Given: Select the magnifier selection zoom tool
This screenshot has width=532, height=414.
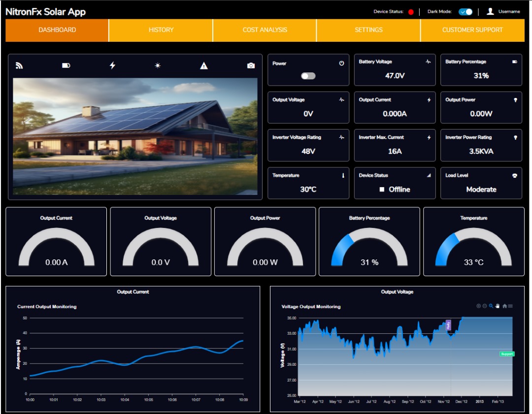Looking at the screenshot, I should tap(491, 306).
